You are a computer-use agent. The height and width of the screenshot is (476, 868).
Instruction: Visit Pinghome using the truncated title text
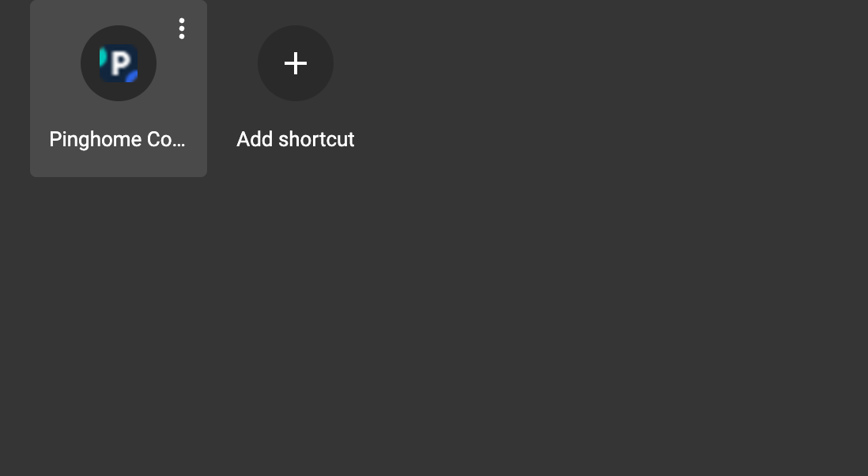(x=117, y=139)
